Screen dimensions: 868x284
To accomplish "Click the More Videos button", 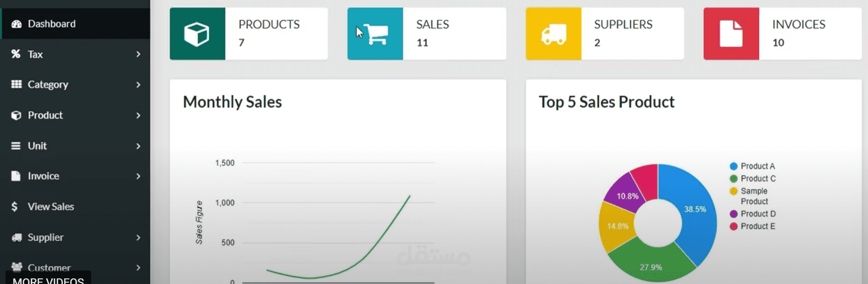I will pyautogui.click(x=48, y=280).
